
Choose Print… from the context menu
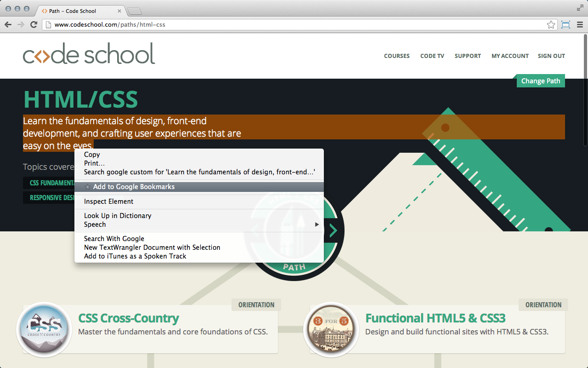click(199, 163)
